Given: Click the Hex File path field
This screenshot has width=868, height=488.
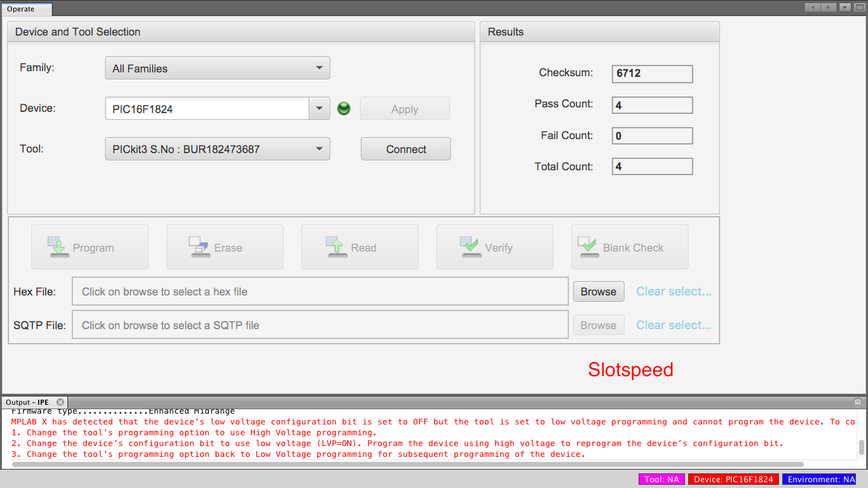Looking at the screenshot, I should click(x=320, y=291).
